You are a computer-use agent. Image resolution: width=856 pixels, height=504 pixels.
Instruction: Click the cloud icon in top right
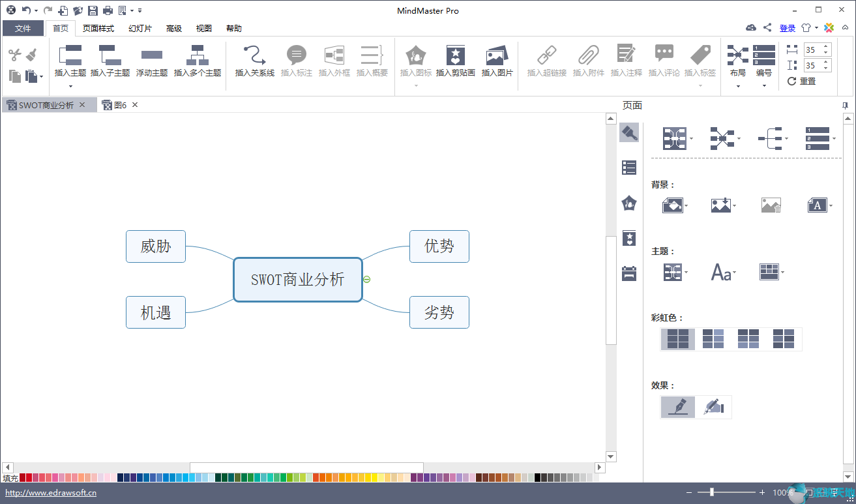point(751,28)
